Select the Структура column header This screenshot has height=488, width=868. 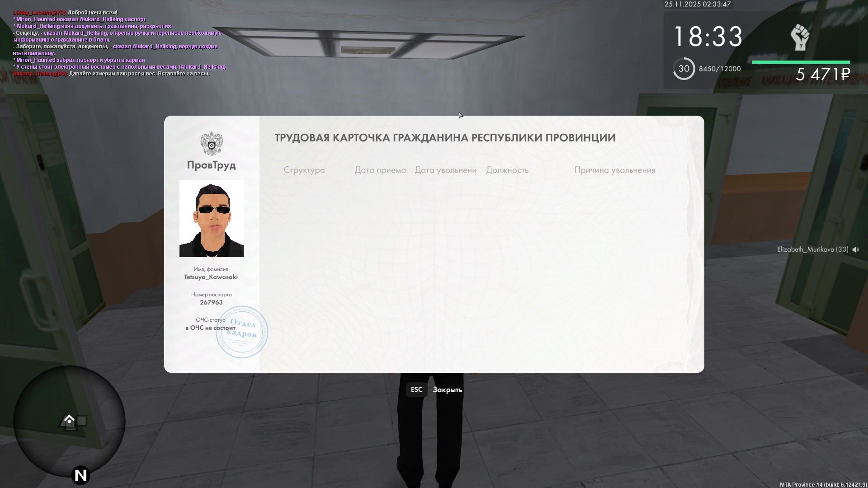pos(304,170)
